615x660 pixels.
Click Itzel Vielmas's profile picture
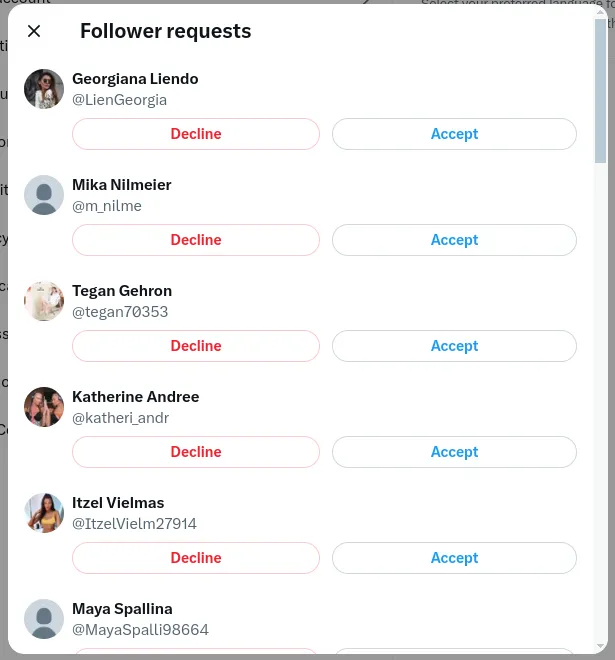click(x=44, y=513)
